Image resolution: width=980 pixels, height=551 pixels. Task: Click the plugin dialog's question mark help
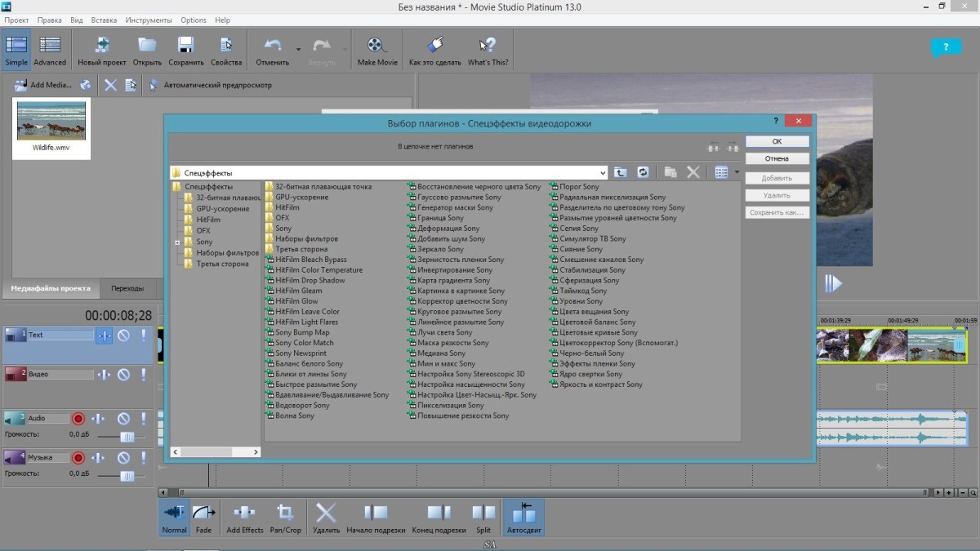774,121
